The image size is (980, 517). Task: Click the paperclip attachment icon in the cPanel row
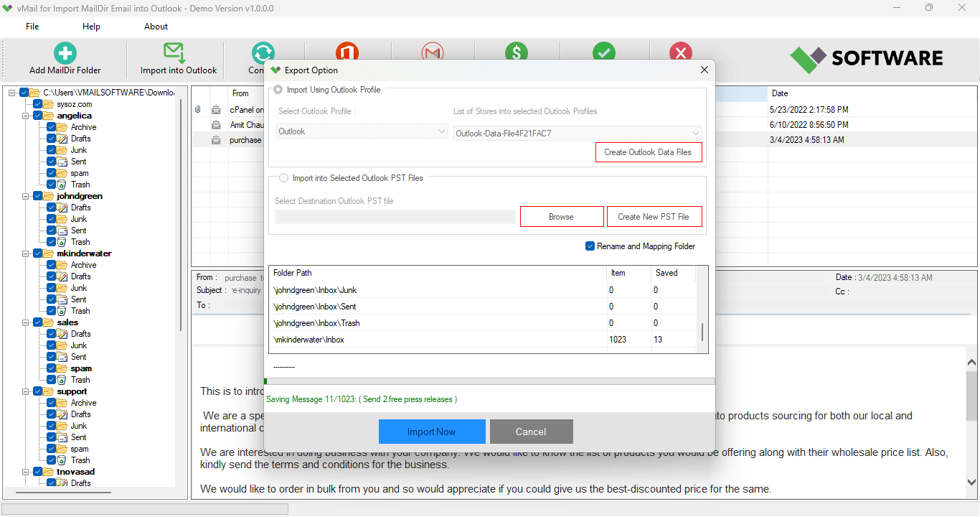[198, 110]
